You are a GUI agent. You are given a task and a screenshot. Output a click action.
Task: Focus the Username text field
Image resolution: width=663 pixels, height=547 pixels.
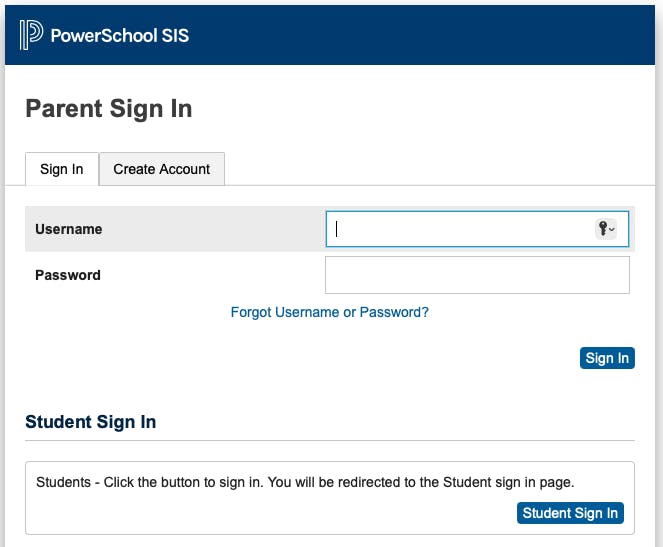(x=460, y=229)
